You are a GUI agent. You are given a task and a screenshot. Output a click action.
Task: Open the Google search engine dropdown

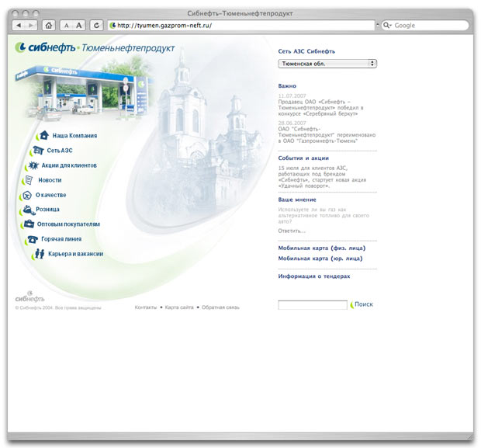[388, 26]
